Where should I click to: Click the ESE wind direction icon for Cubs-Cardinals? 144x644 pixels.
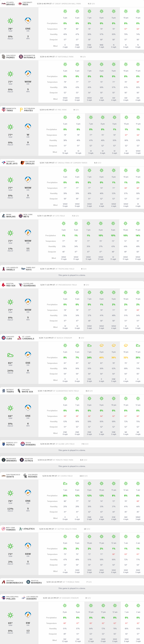click(x=28, y=355)
